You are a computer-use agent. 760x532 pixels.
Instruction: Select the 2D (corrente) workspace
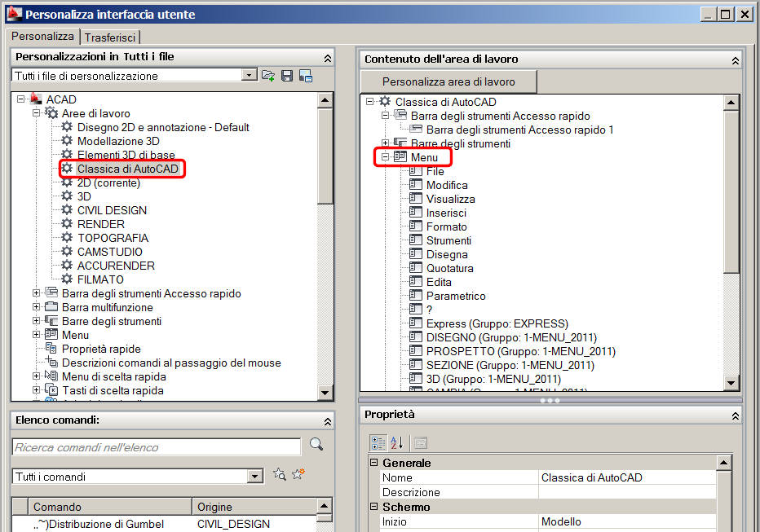tap(108, 182)
